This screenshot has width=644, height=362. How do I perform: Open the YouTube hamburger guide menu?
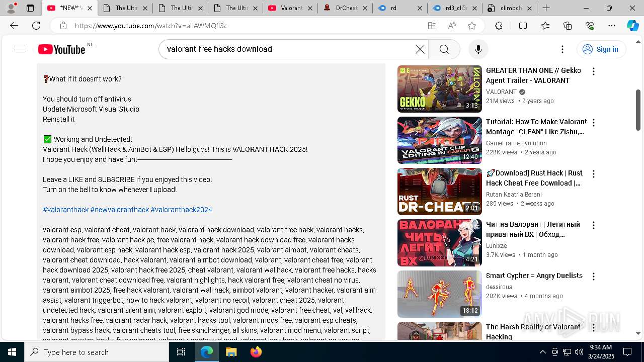coord(20,49)
